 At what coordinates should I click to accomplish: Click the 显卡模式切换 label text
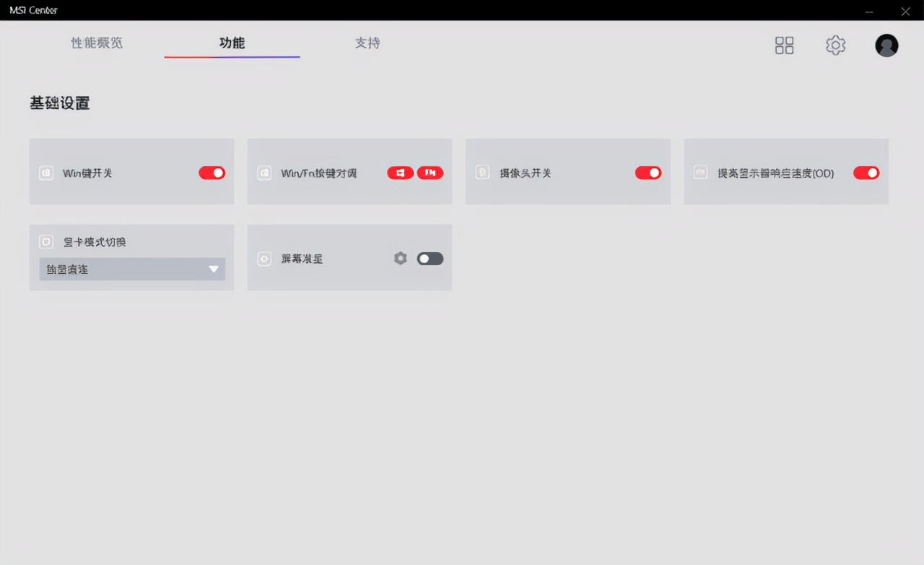[95, 242]
